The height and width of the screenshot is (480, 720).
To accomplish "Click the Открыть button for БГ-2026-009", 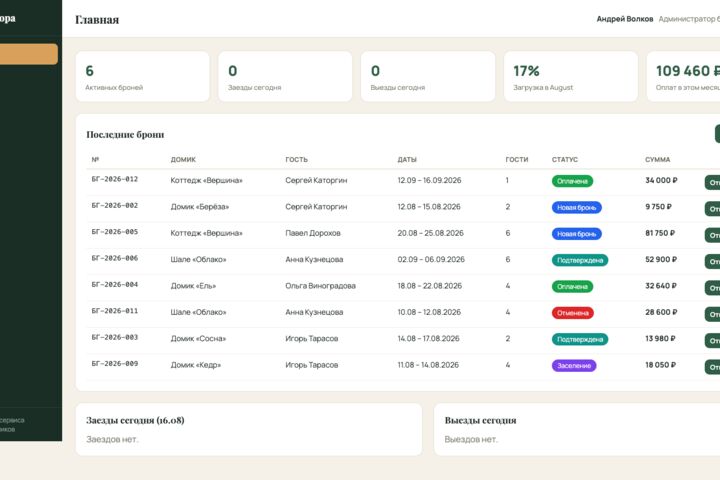I will 713,367.
